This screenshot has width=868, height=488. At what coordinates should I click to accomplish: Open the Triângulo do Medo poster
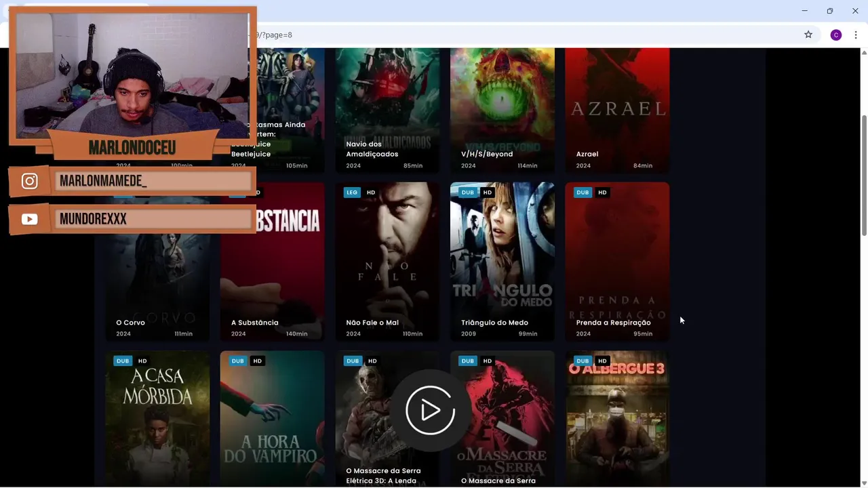(x=502, y=261)
